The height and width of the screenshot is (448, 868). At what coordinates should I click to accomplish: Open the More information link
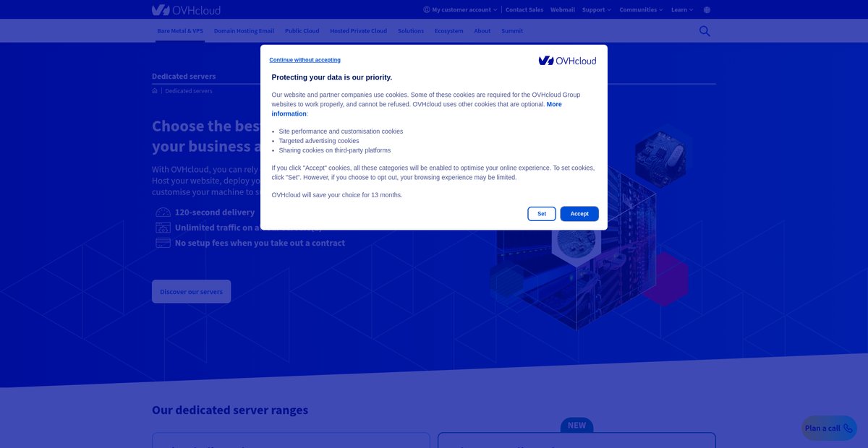pos(417,109)
